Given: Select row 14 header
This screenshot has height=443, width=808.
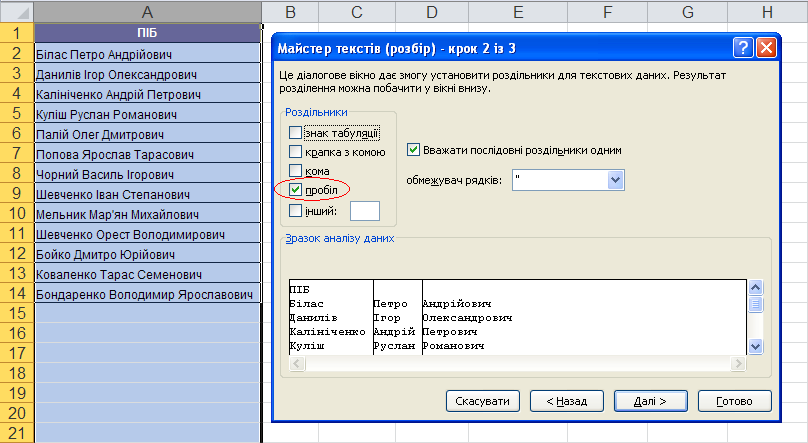Looking at the screenshot, I should click(17, 295).
